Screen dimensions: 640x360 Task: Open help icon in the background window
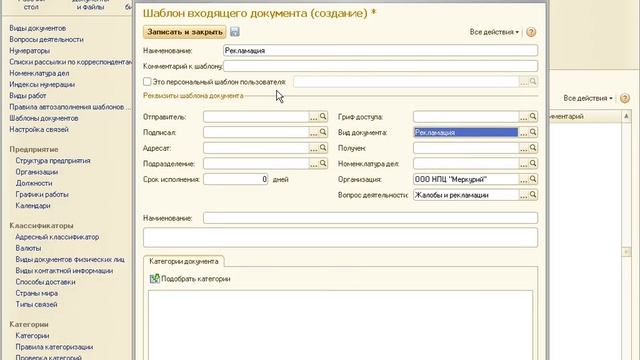click(624, 98)
